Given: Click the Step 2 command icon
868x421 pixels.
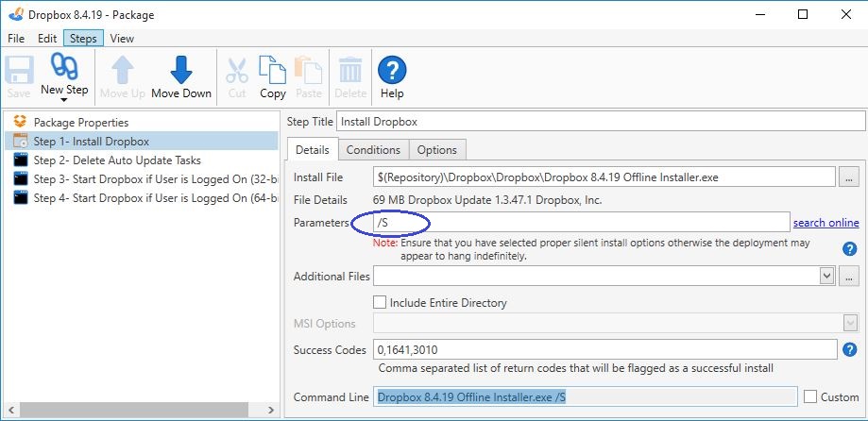Looking at the screenshot, I should click(x=20, y=160).
